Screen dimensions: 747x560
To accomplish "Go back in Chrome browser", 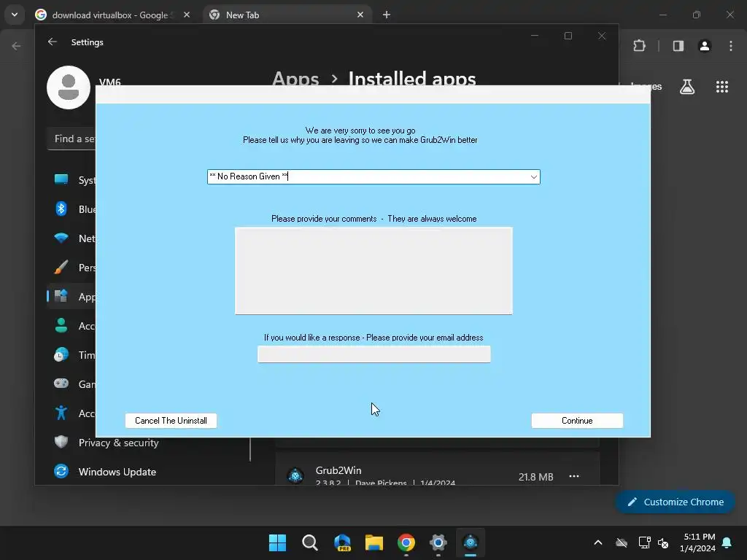I will tap(16, 46).
